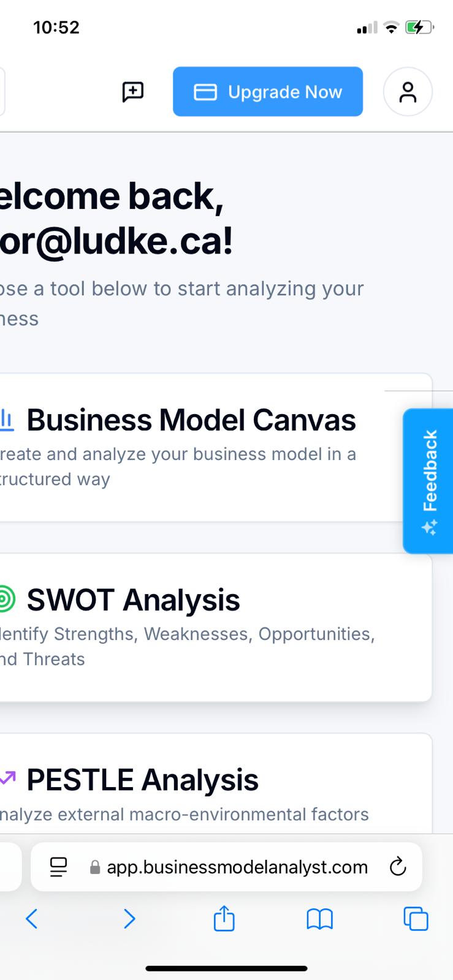
Task: Tap the sparkle icon on Feedback tab
Action: pos(429,527)
